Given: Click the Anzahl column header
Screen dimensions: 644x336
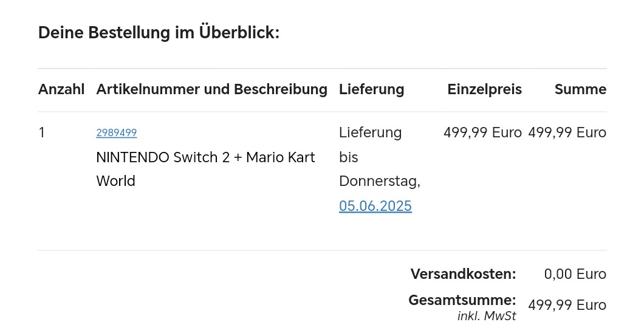Looking at the screenshot, I should coord(61,89).
